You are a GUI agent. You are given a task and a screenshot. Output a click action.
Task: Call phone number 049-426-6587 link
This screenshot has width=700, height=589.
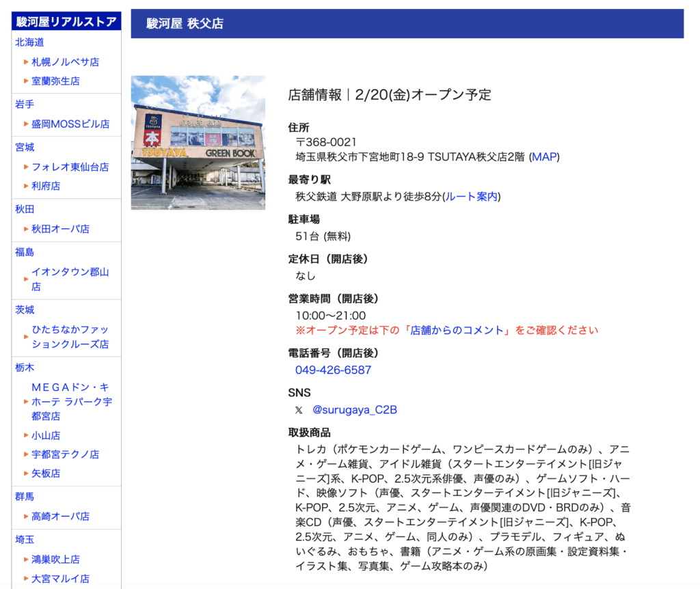(333, 370)
